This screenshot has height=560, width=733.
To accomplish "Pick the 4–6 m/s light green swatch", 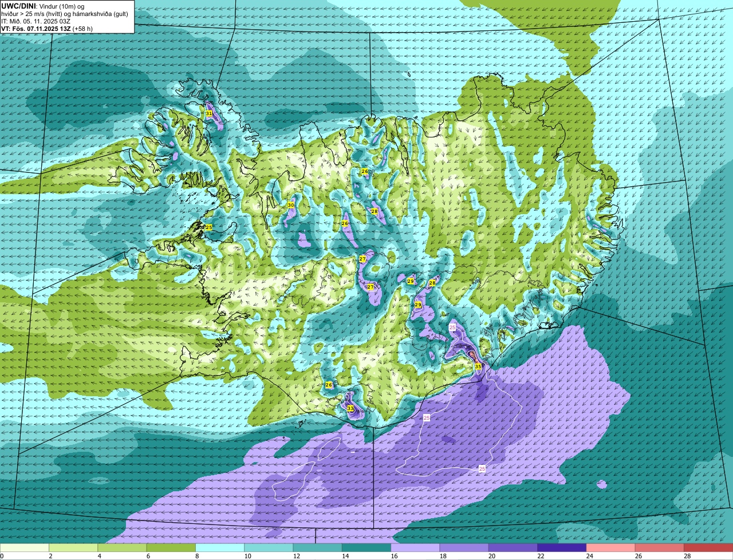I will (x=122, y=548).
